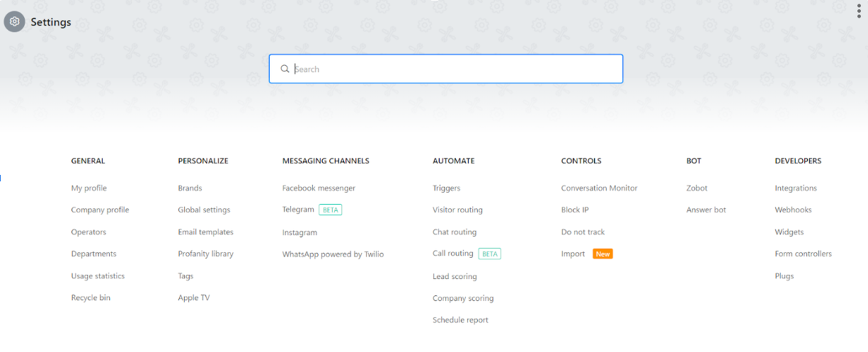The width and height of the screenshot is (868, 352).
Task: Open Schedule report settings
Action: tap(460, 320)
